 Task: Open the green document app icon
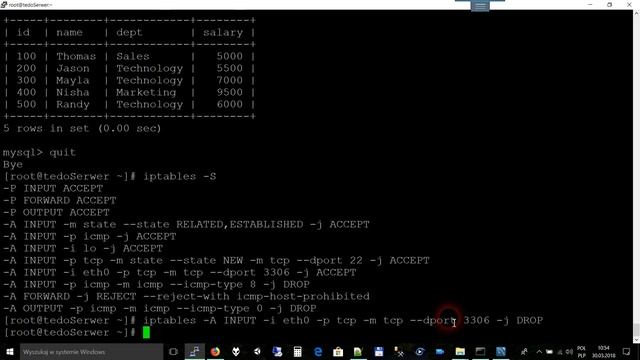pyautogui.click(x=358, y=352)
